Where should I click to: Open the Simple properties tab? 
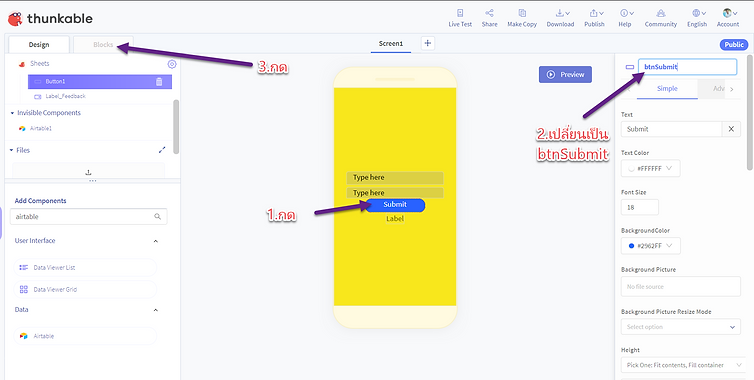667,89
